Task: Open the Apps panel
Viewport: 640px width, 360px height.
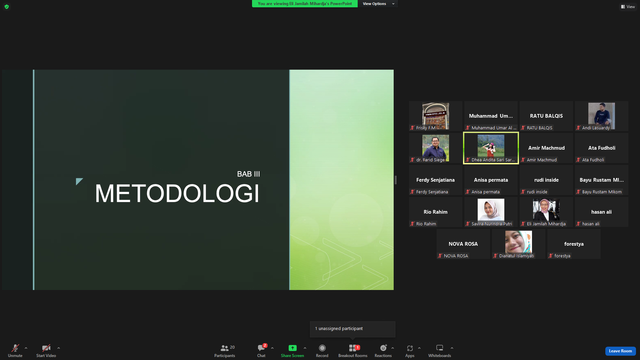Action: click(410, 350)
